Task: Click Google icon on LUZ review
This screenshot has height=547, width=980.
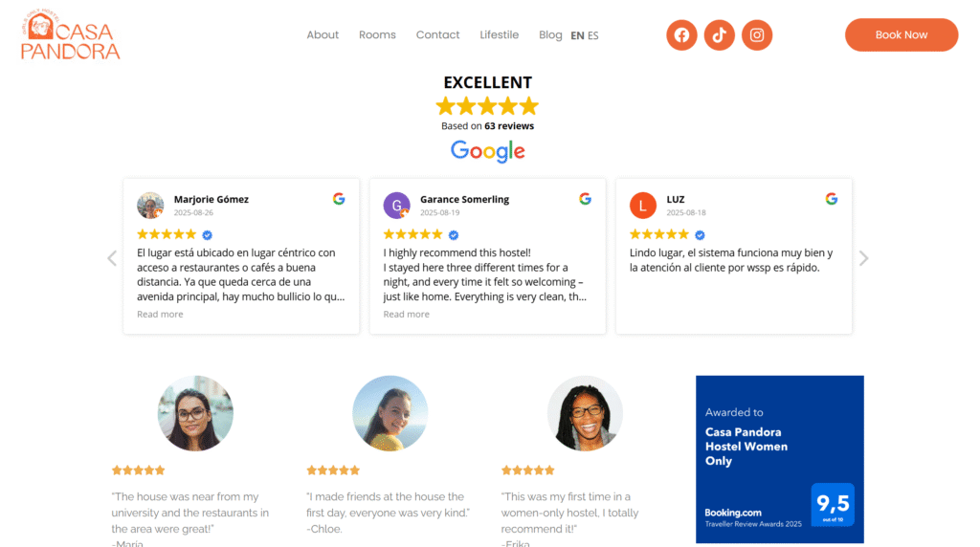Action: (x=831, y=199)
